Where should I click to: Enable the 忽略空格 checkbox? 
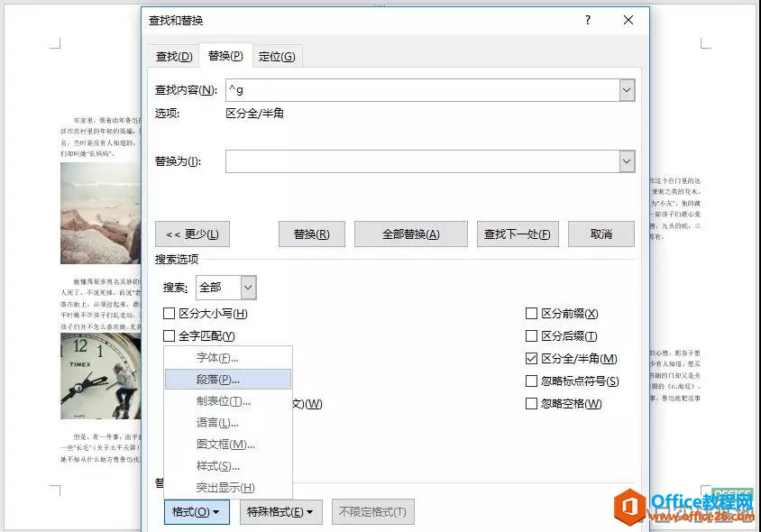[x=532, y=403]
